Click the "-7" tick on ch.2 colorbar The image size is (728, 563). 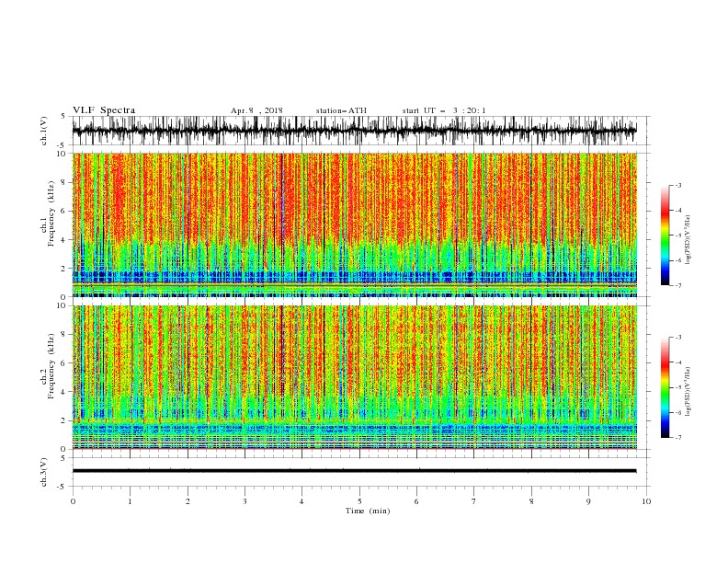pos(677,438)
